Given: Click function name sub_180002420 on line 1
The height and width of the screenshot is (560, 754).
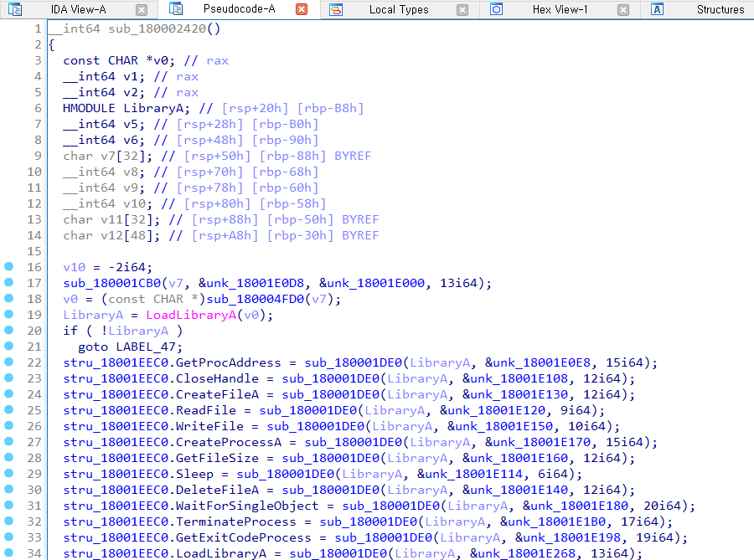Looking at the screenshot, I should coord(158,28).
